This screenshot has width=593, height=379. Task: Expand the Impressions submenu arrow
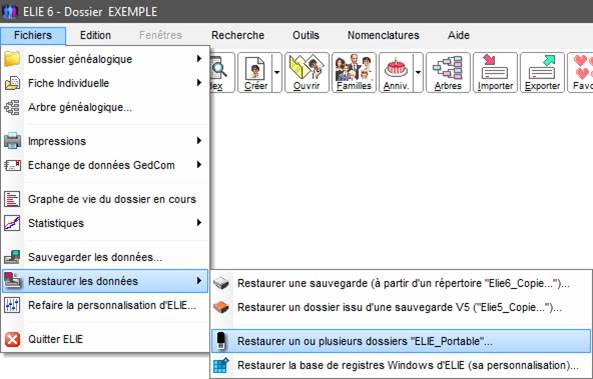[x=199, y=141]
